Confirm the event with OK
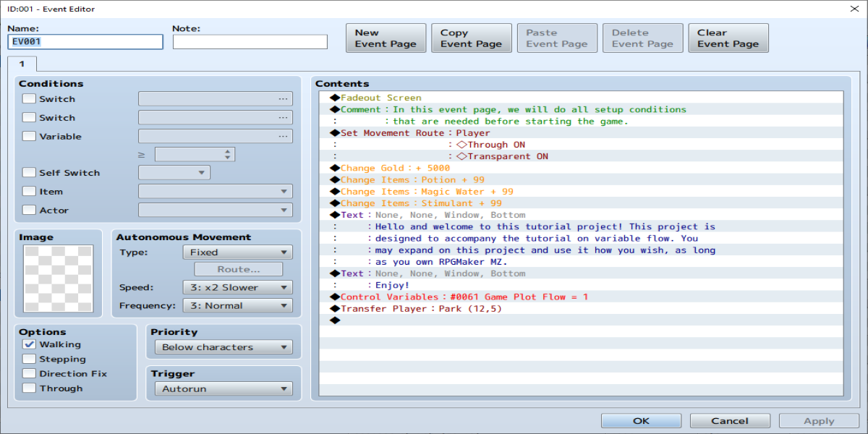This screenshot has width=868, height=434. (x=641, y=421)
